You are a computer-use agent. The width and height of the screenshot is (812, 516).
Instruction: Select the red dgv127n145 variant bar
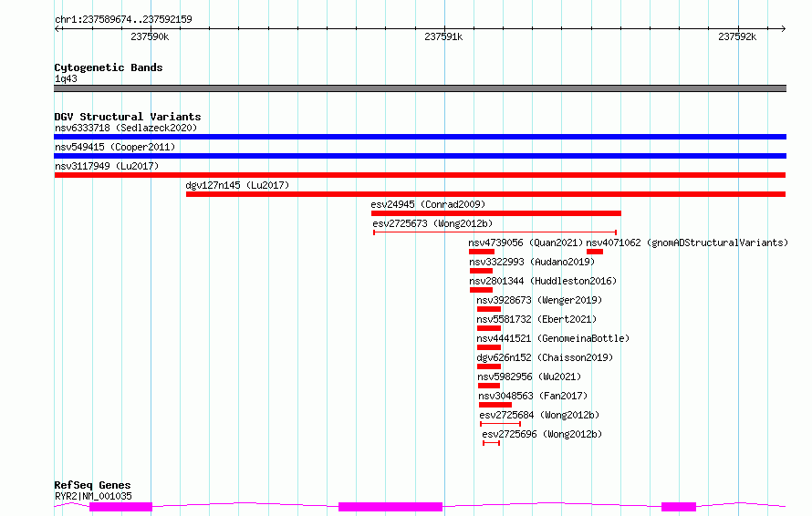485,194
